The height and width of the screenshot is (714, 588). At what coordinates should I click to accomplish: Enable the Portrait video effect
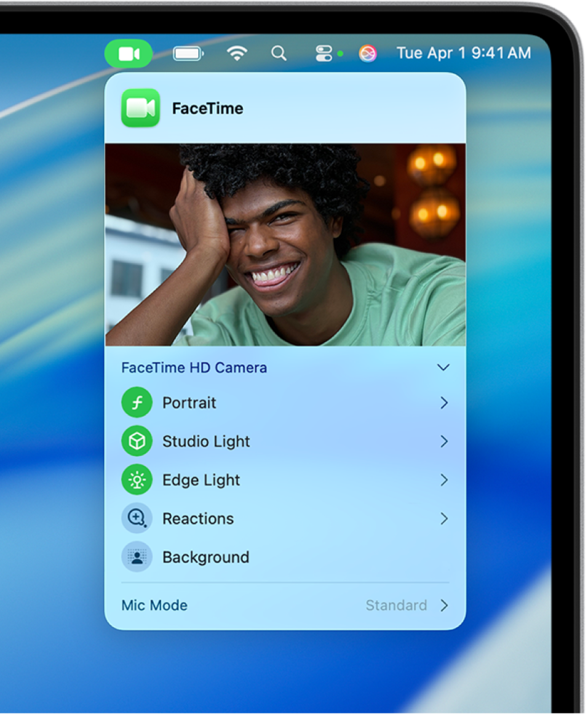pyautogui.click(x=189, y=403)
